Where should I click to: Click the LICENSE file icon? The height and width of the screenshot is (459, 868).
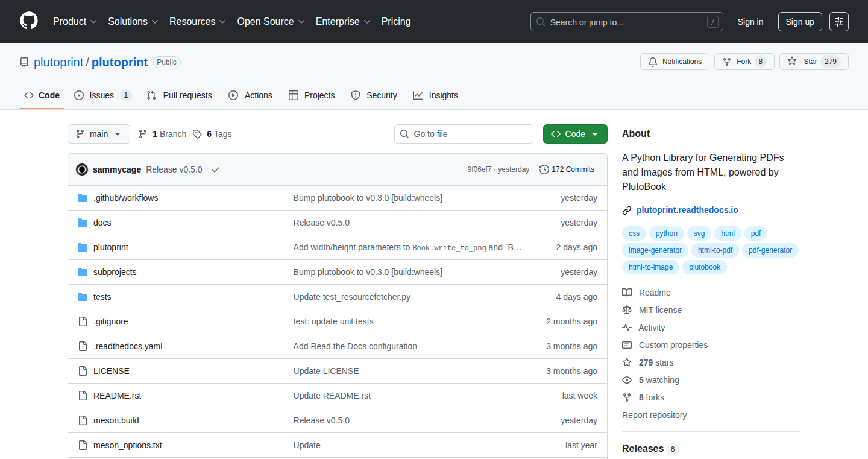83,371
